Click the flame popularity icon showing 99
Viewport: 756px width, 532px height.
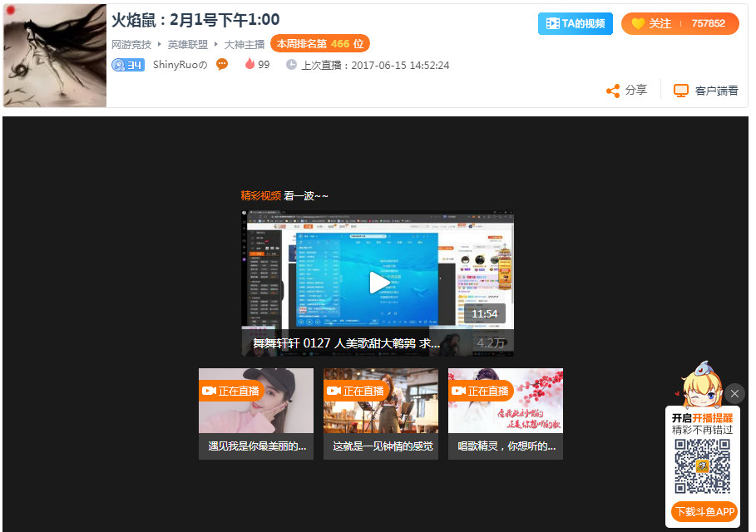click(x=250, y=64)
